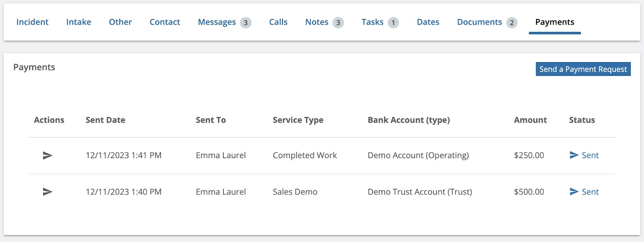The width and height of the screenshot is (644, 242).
Task: Open the Other tab
Action: (x=120, y=22)
